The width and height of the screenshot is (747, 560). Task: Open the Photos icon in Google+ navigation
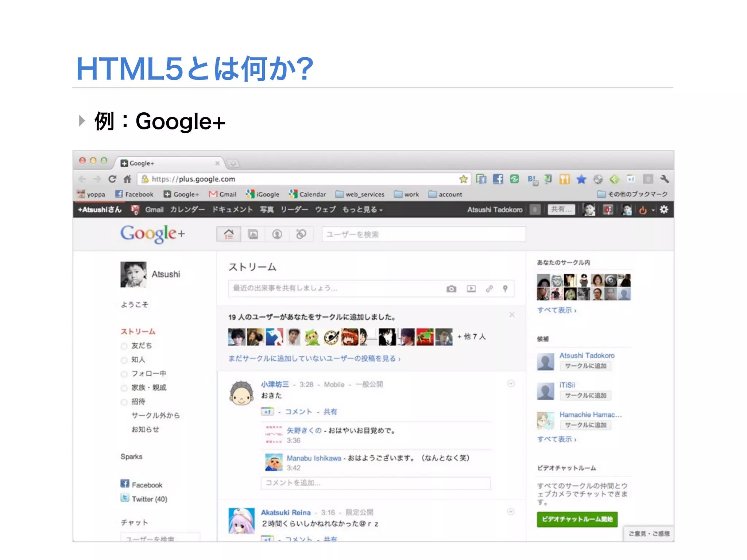coord(253,234)
